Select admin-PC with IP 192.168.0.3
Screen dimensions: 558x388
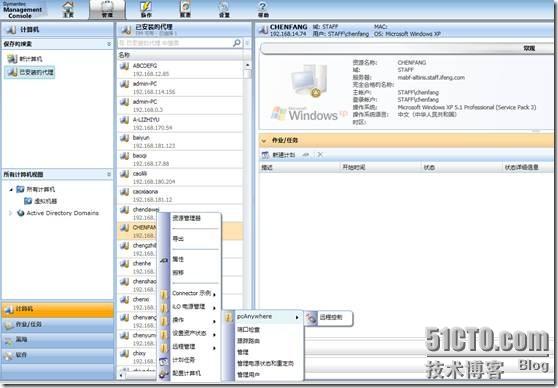coord(180,105)
